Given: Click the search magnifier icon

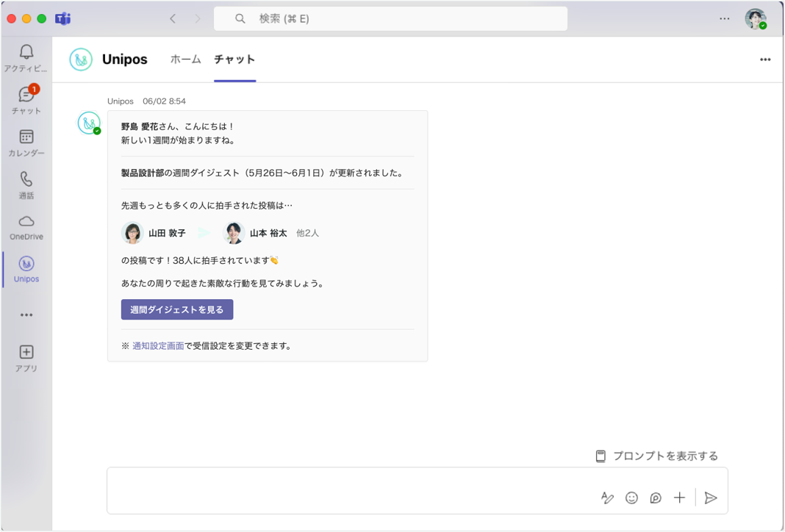Looking at the screenshot, I should point(240,18).
